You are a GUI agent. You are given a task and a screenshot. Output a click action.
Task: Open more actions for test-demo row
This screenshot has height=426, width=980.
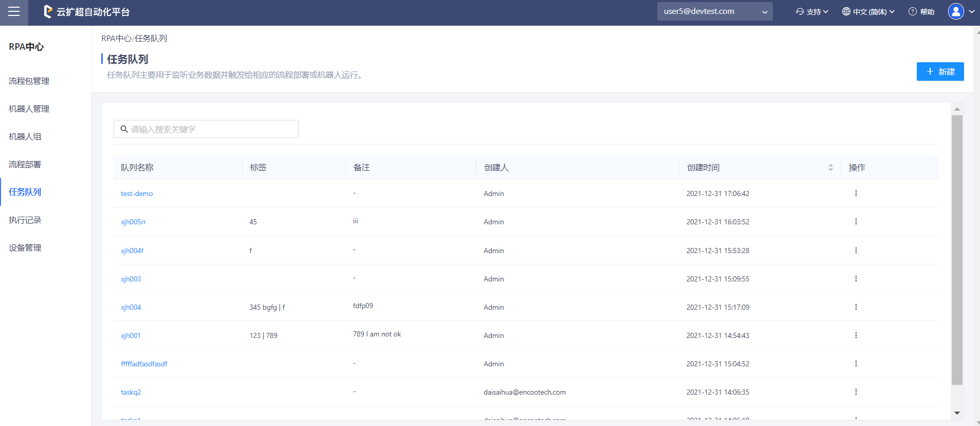pyautogui.click(x=856, y=193)
